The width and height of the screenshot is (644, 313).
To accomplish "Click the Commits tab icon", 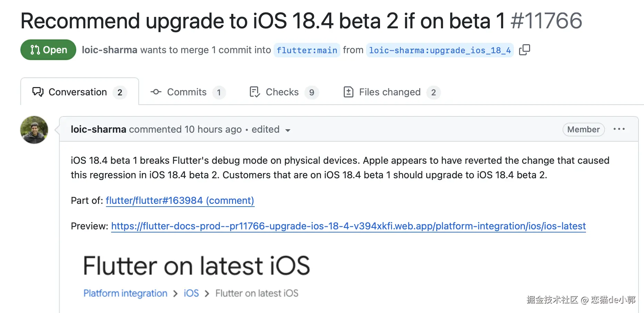I will (x=156, y=92).
